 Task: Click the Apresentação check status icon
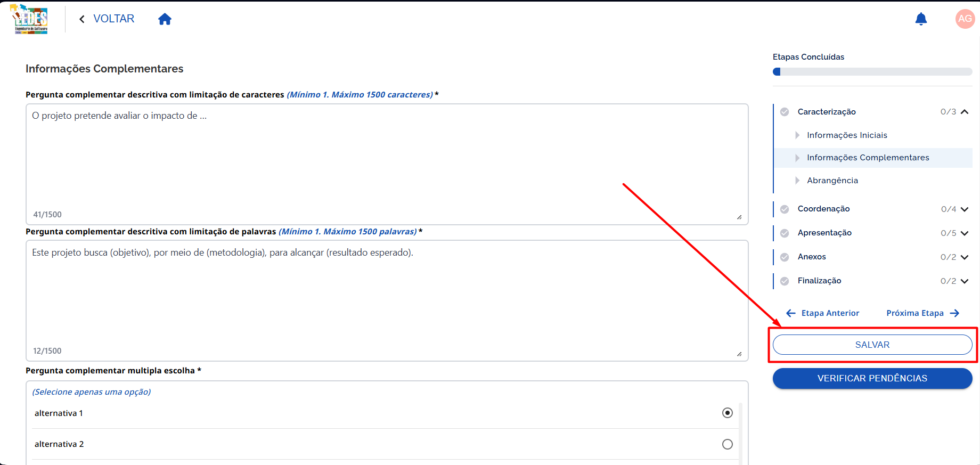click(785, 233)
